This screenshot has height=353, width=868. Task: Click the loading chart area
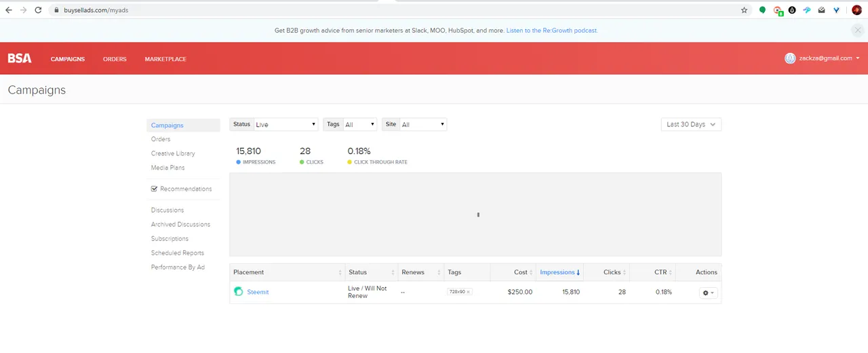475,215
